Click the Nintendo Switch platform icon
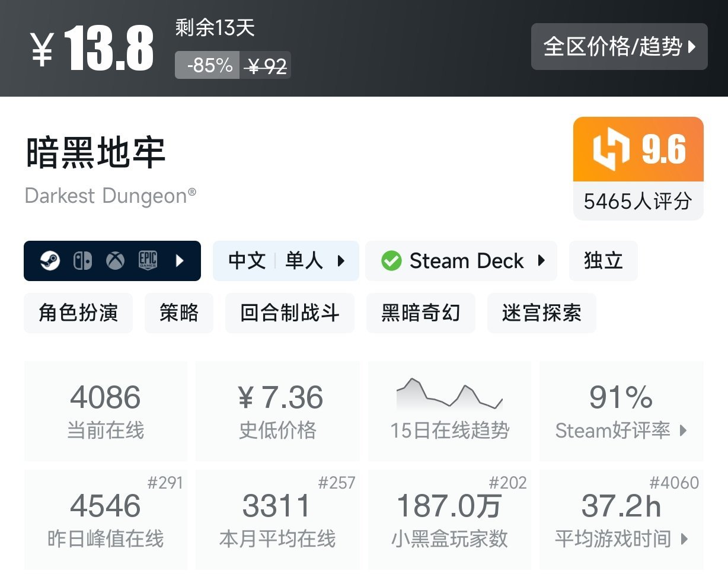The height and width of the screenshot is (574, 728). coord(82,261)
